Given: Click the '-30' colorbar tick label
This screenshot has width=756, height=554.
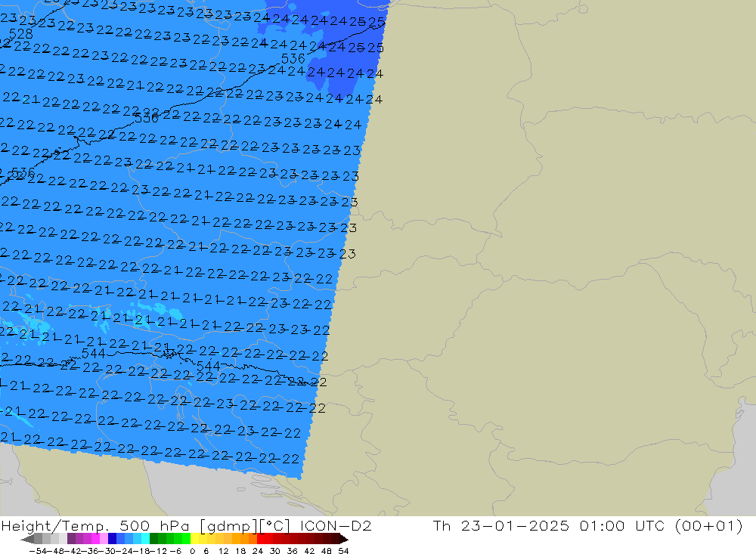Looking at the screenshot, I should 107,551.
